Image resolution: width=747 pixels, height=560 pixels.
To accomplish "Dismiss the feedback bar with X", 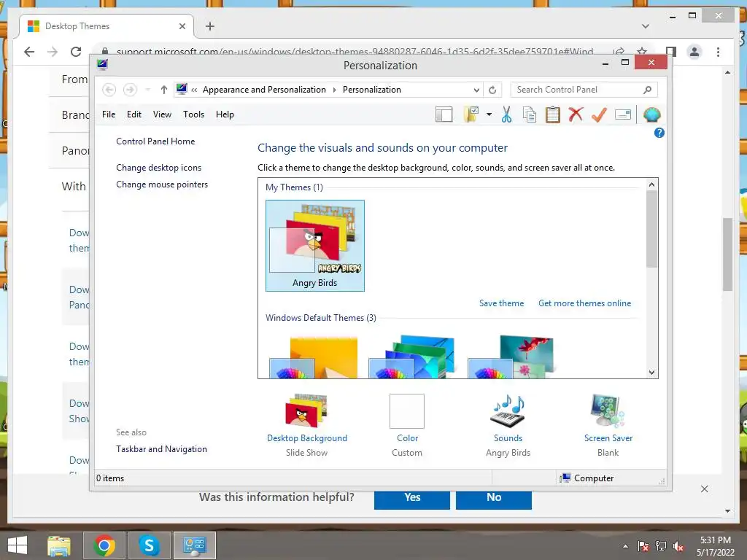I will (704, 489).
